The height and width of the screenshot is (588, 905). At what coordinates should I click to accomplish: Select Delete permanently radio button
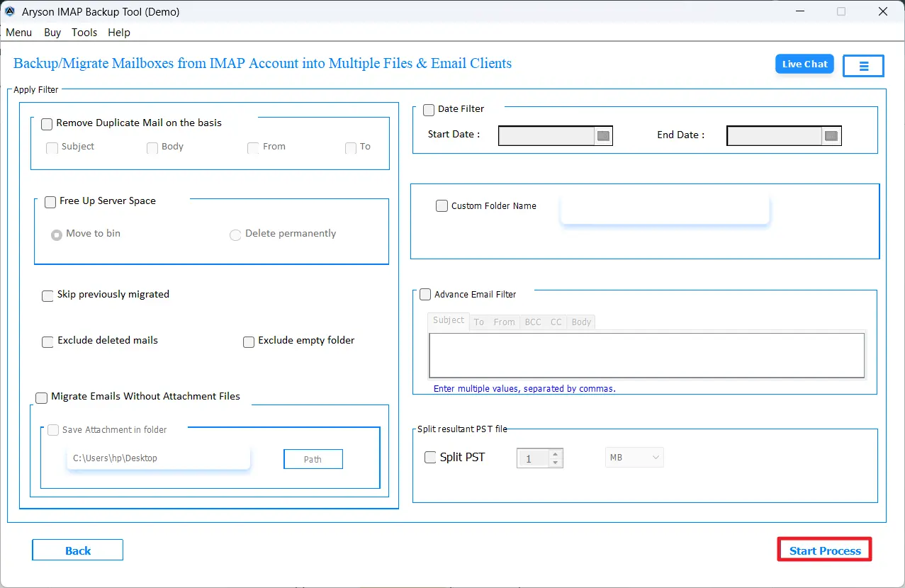pyautogui.click(x=235, y=235)
